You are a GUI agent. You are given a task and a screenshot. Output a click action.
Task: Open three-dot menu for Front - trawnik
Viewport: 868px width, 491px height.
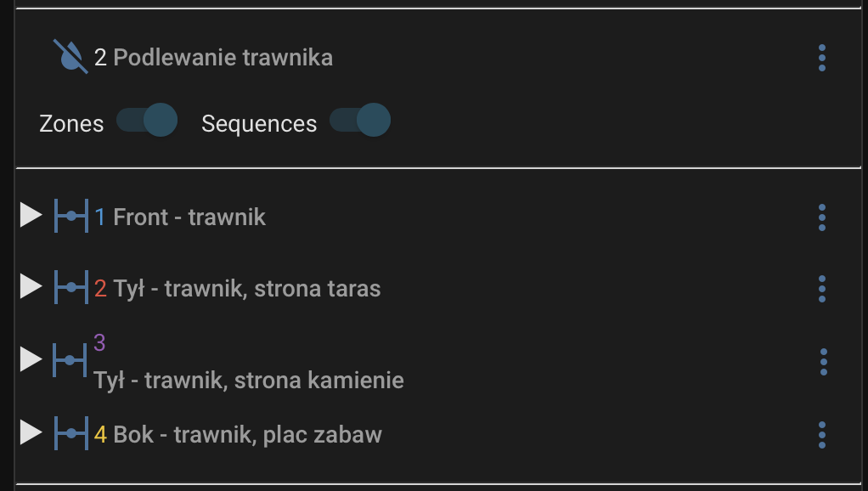(821, 217)
